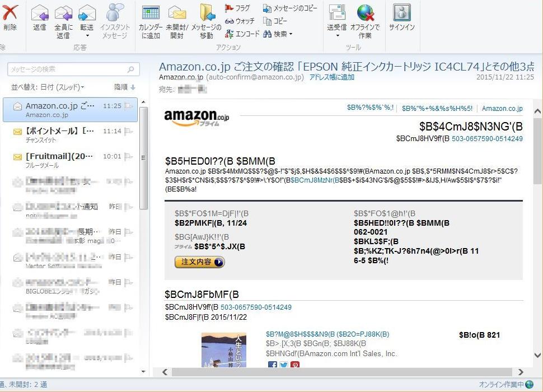The height and width of the screenshot is (392, 543).
Task: Click the Pinterest share icon
Action: click(x=294, y=365)
